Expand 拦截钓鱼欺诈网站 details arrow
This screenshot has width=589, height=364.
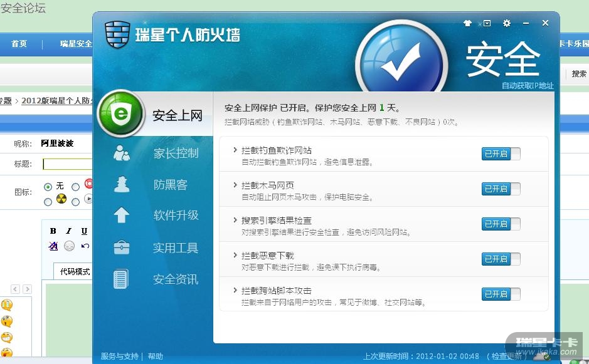pyautogui.click(x=235, y=150)
